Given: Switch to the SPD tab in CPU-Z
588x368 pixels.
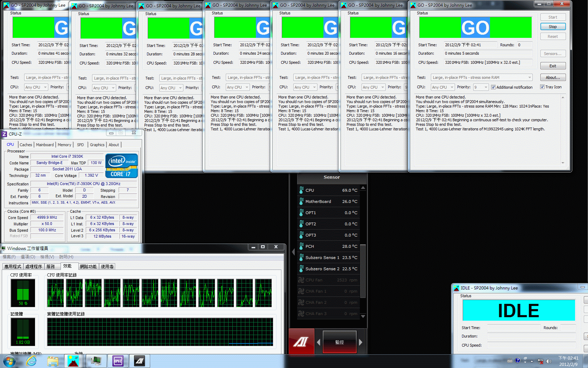Looking at the screenshot, I should point(80,145).
